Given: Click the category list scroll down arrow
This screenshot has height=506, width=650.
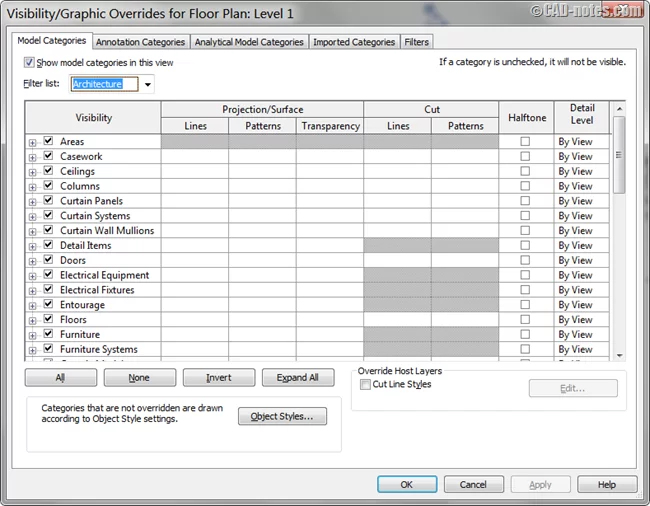Looking at the screenshot, I should [x=619, y=354].
